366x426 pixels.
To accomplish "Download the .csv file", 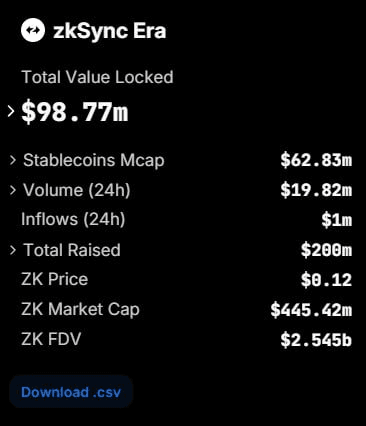I will 71,392.
